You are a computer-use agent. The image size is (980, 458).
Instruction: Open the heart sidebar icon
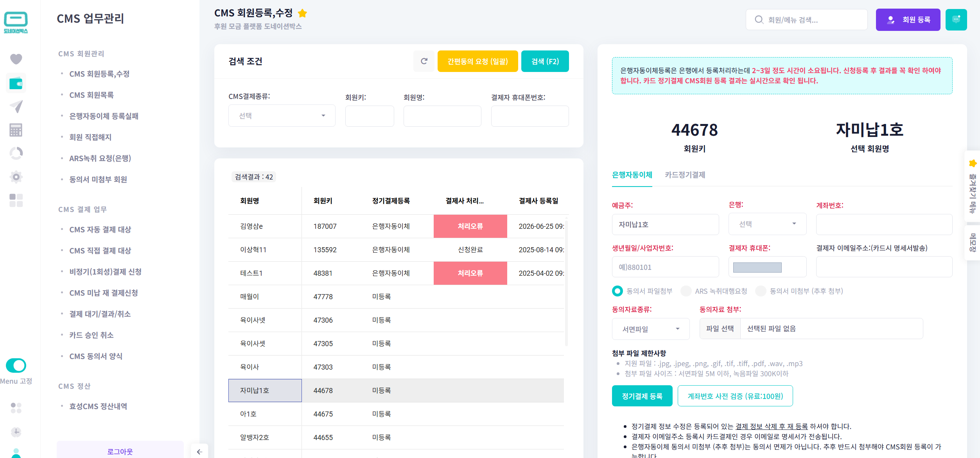click(x=16, y=59)
